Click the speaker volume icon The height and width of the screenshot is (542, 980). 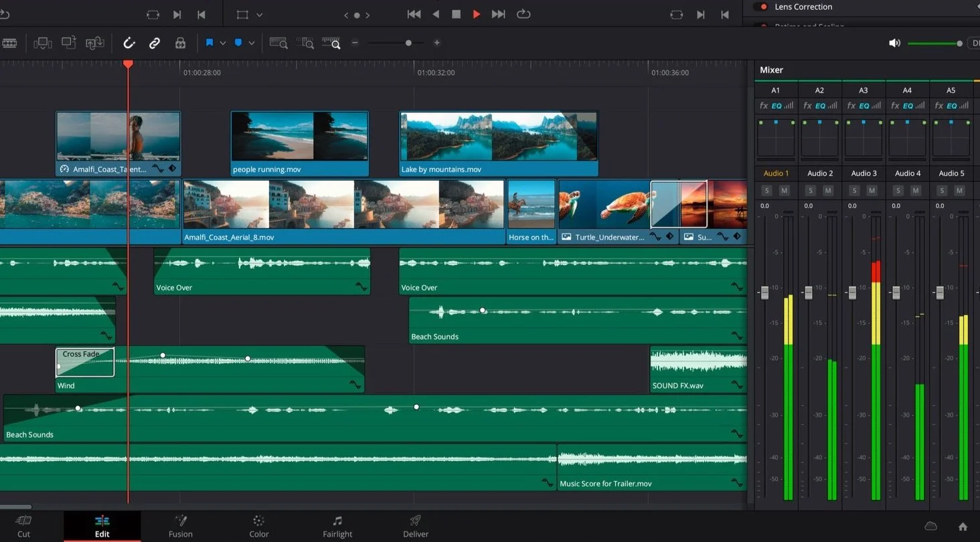(x=894, y=43)
